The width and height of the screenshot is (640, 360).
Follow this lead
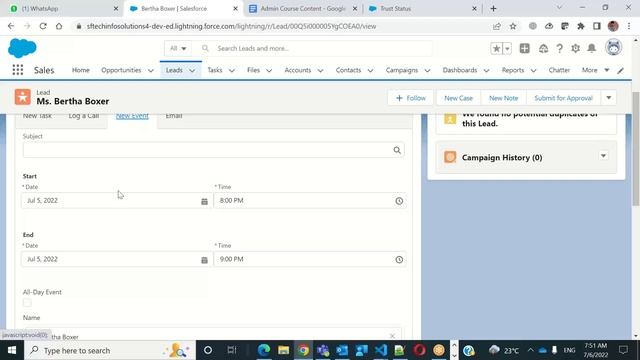pos(410,98)
